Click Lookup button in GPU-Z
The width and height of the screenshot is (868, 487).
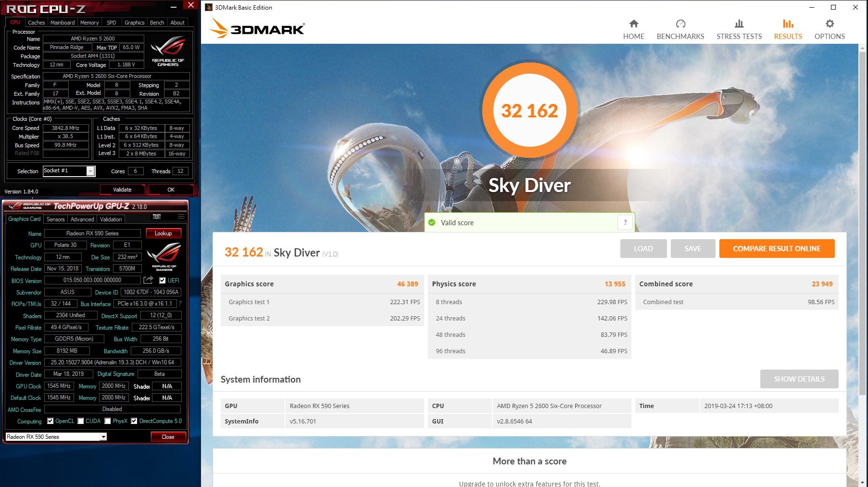pos(163,233)
